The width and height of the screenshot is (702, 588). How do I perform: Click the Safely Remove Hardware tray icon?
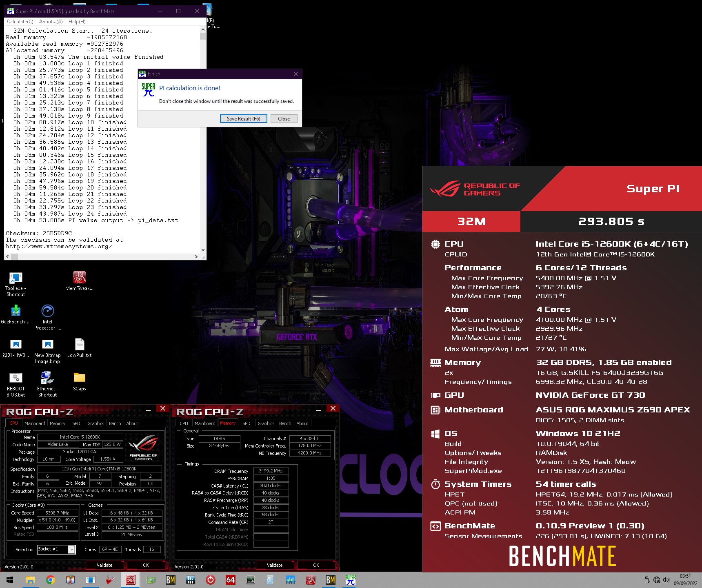(x=647, y=580)
